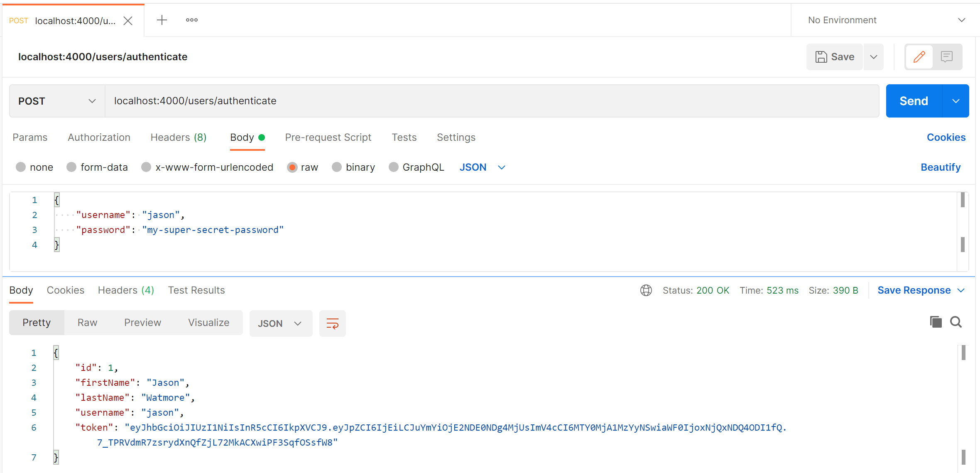
Task: Search the response with magnifier icon
Action: [x=956, y=322]
